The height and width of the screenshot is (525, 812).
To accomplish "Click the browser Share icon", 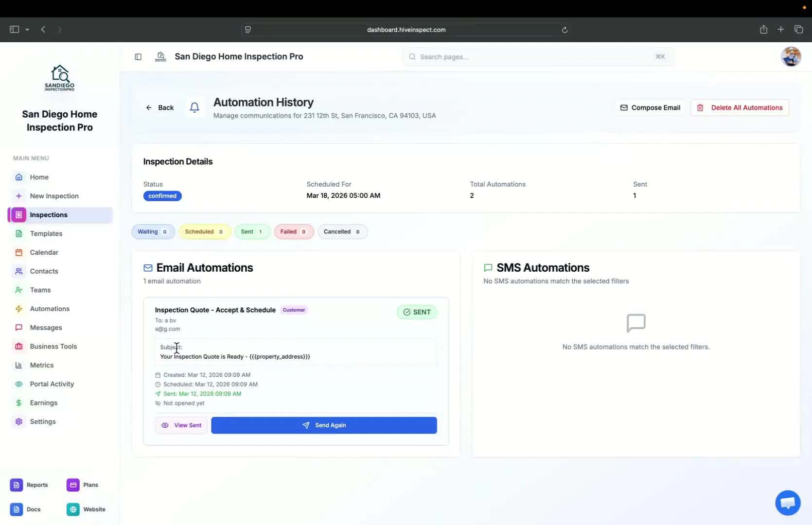I will [763, 29].
